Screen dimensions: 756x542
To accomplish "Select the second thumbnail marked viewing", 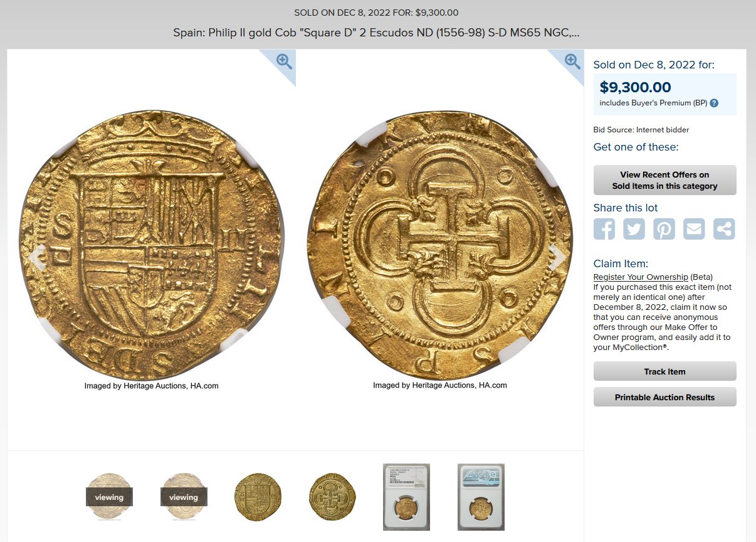I will click(x=184, y=497).
